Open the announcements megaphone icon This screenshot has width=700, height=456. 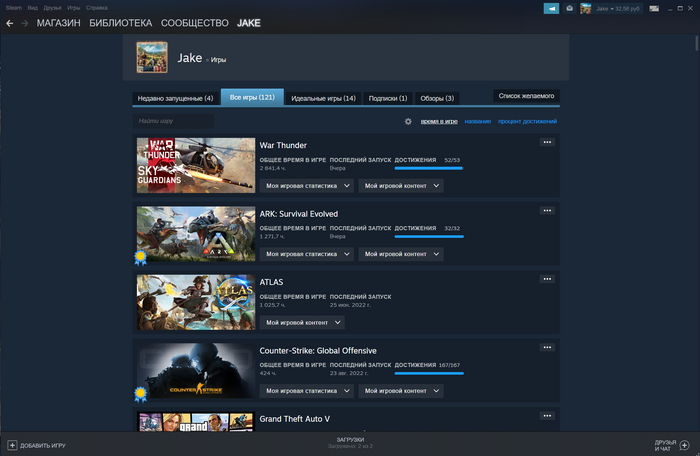pos(551,8)
